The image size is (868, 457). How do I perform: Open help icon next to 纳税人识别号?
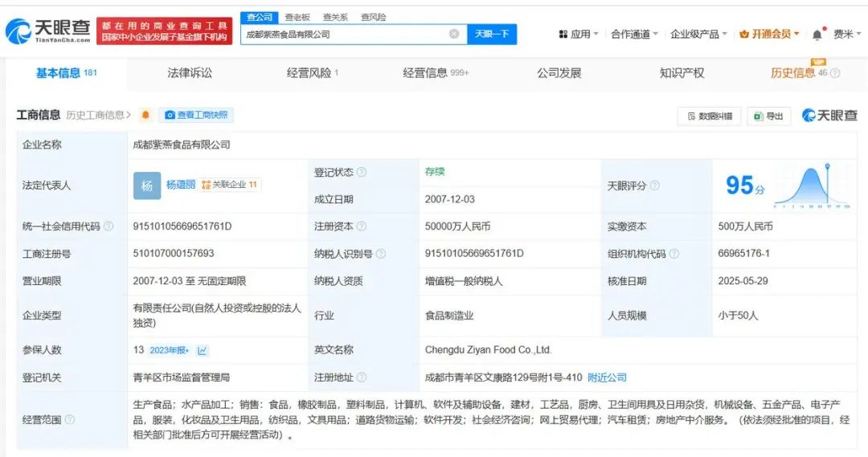click(381, 254)
